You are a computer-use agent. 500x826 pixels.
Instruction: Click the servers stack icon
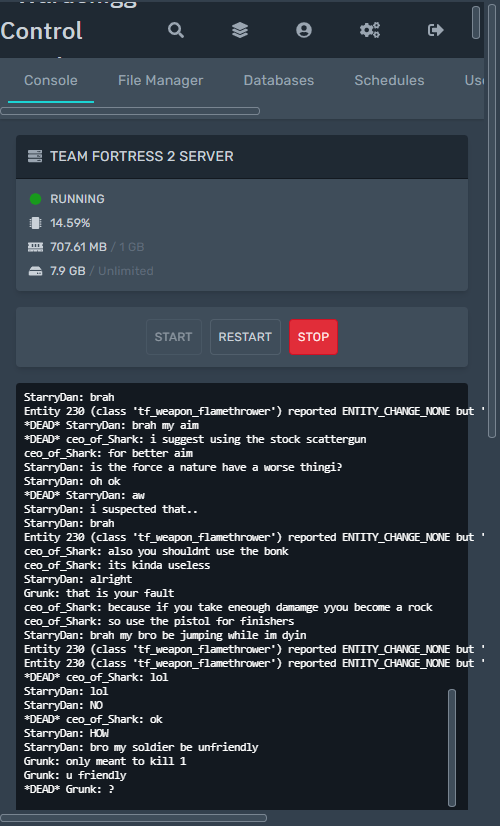coord(240,30)
